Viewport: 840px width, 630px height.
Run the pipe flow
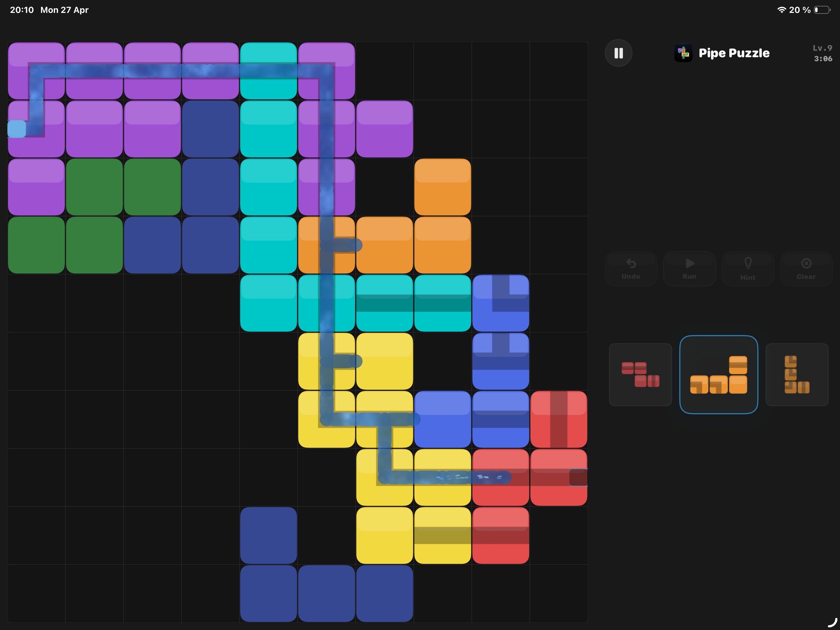[689, 269]
